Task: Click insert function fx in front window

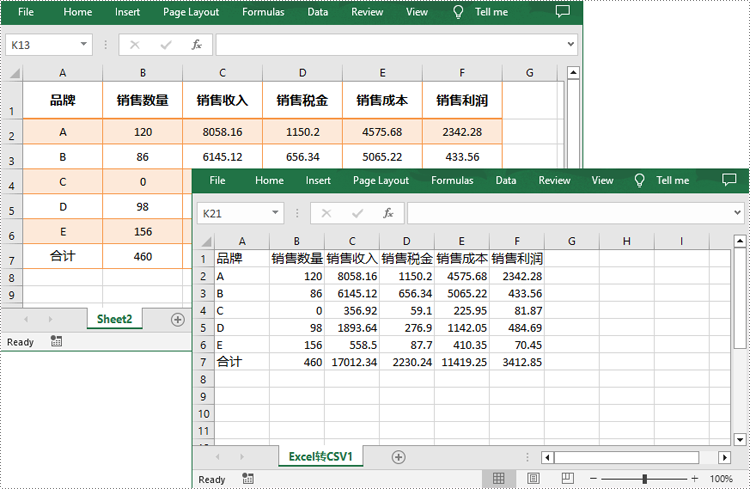Action: 388,213
